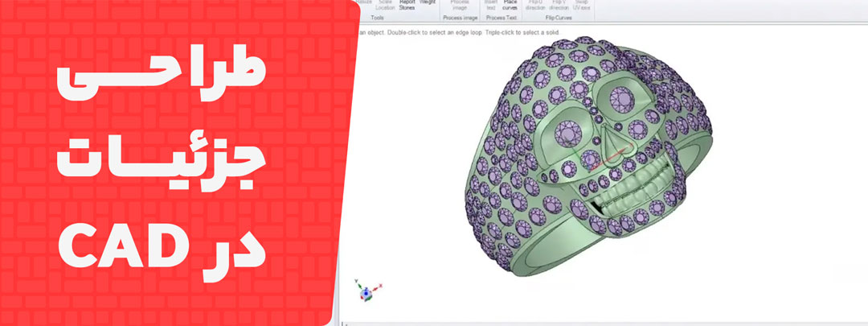Viewport: 868px width, 326px height.
Task: Click Flip V direction
Action: [x=559, y=4]
